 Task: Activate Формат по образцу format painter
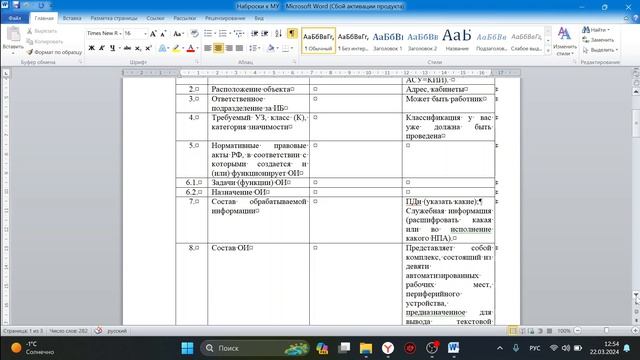point(54,52)
